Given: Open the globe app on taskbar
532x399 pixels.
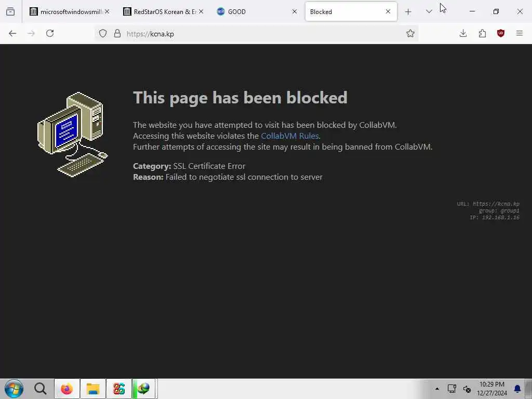Looking at the screenshot, I should point(144,389).
